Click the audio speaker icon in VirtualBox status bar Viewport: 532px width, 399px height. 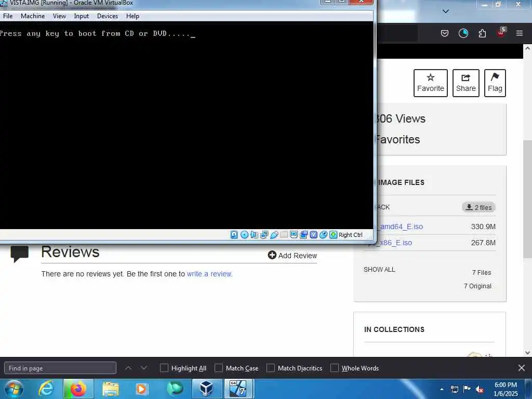click(x=254, y=235)
